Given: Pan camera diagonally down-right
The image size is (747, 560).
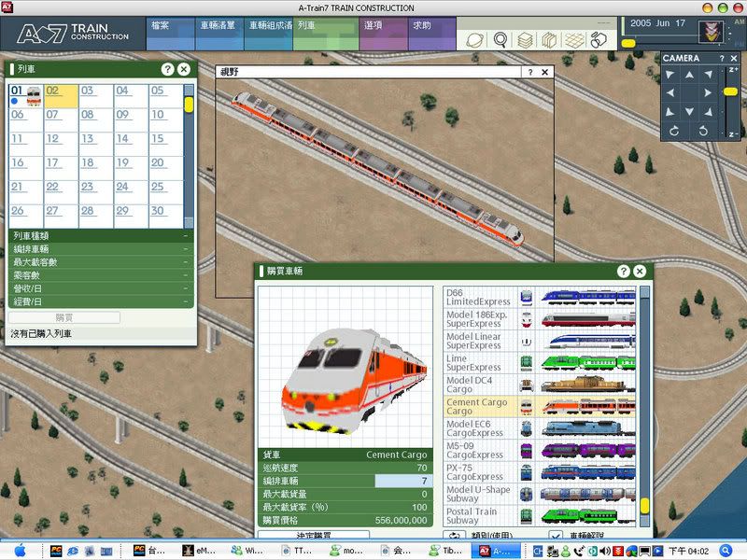Looking at the screenshot, I should point(709,112).
